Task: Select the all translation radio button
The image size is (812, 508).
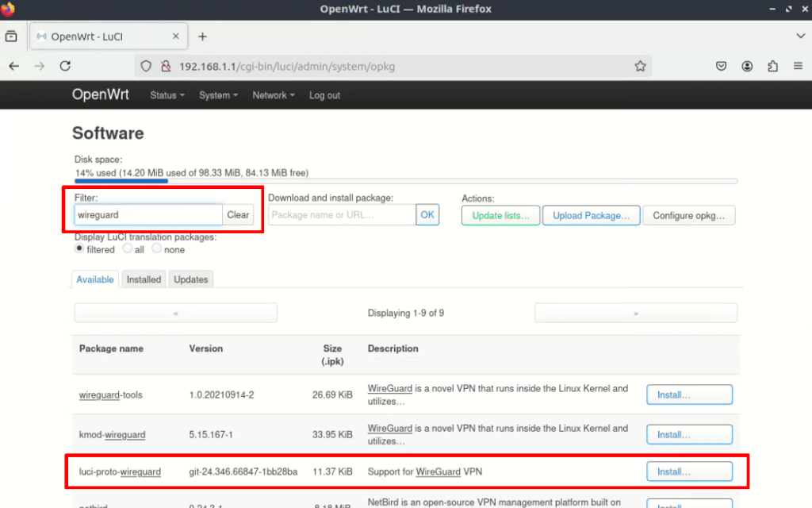Action: (x=128, y=248)
